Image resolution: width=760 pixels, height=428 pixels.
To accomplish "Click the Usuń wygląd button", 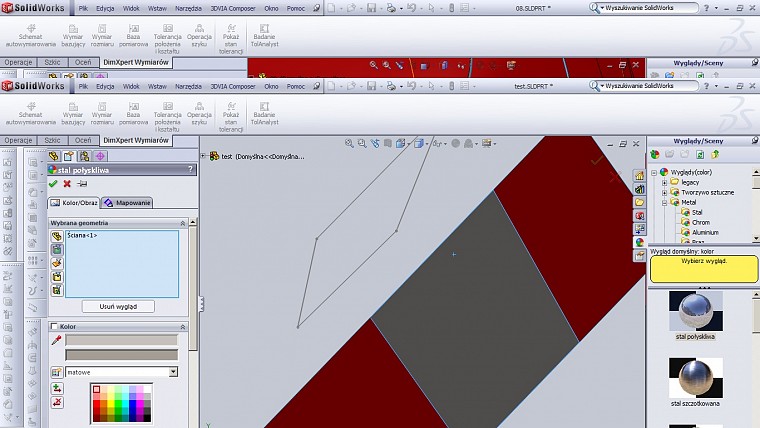I will 118,306.
